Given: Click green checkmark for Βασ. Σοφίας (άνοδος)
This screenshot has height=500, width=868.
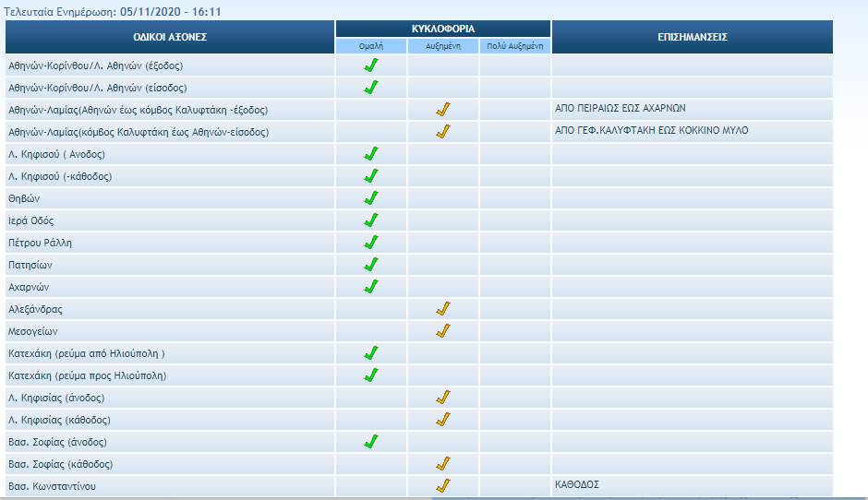Looking at the screenshot, I should coord(371,442).
